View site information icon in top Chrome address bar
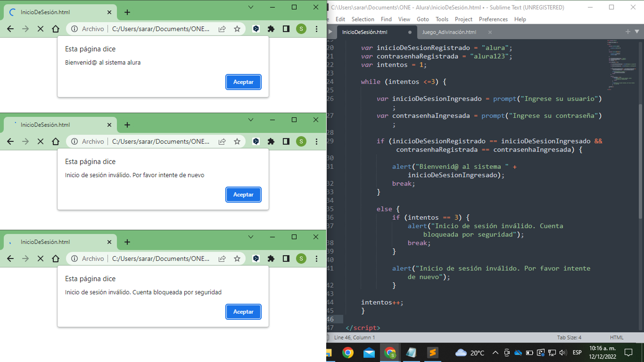 74,29
